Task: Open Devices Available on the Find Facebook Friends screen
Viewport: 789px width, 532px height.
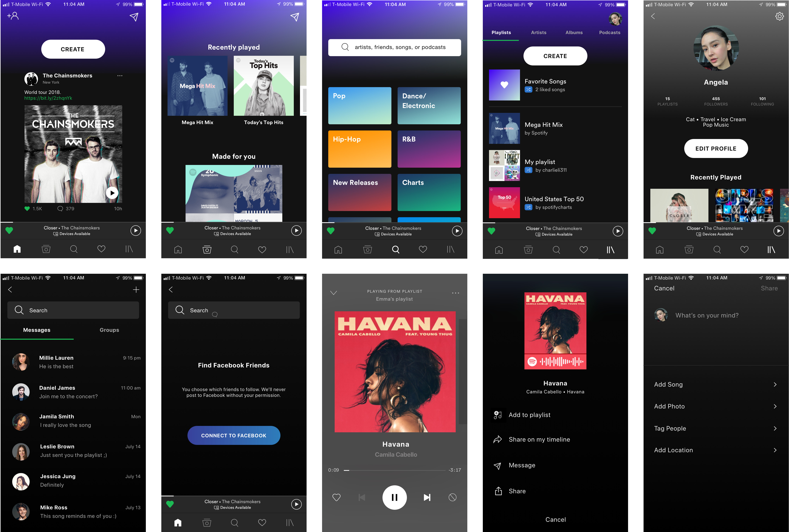Action: (x=232, y=508)
